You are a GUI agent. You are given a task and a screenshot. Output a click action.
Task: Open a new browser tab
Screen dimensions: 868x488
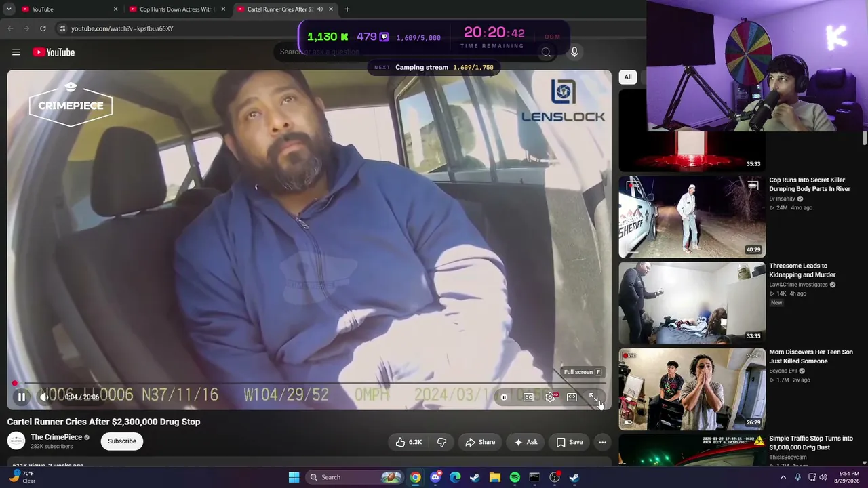point(347,9)
